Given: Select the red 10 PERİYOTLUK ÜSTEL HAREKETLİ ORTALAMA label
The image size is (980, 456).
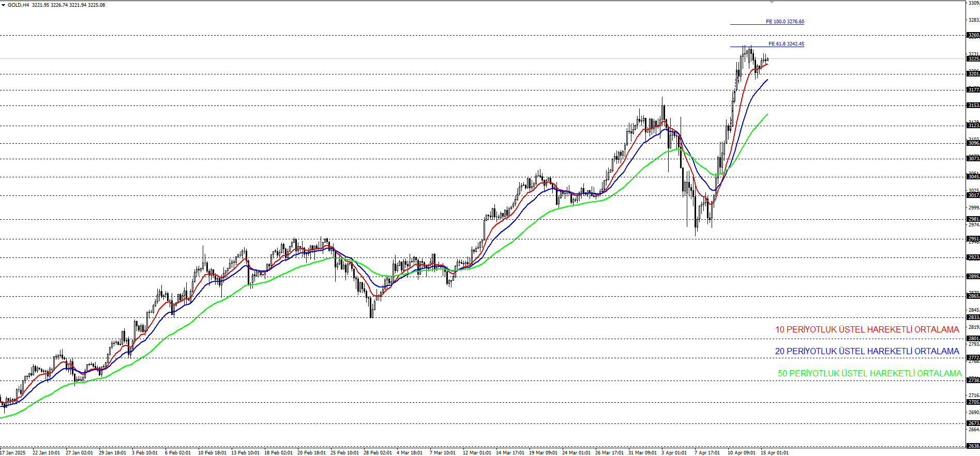Looking at the screenshot, I should (x=867, y=329).
